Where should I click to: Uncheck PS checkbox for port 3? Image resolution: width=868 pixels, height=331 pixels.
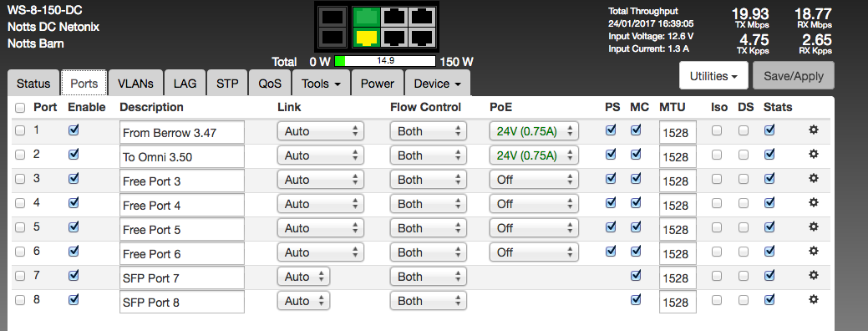pyautogui.click(x=611, y=178)
